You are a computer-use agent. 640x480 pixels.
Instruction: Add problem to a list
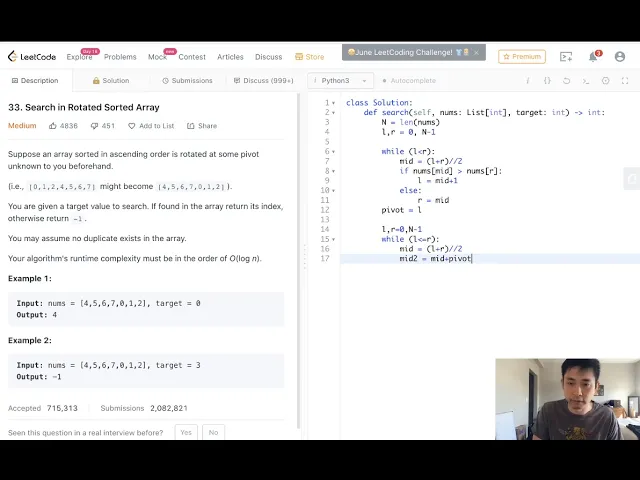point(151,126)
